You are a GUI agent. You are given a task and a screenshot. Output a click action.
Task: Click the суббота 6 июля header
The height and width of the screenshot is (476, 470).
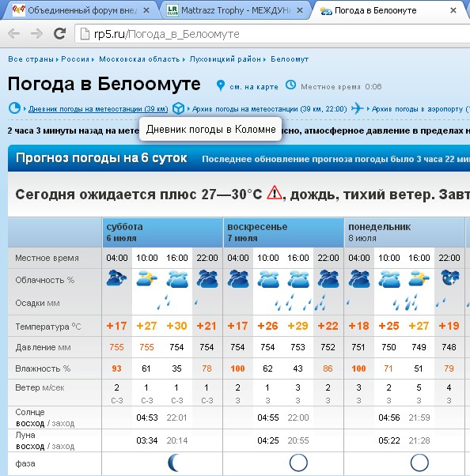162,232
